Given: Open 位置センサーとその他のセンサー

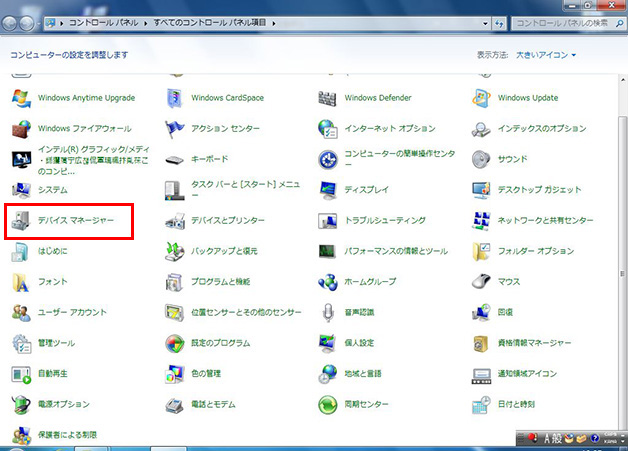Looking at the screenshot, I should [233, 312].
